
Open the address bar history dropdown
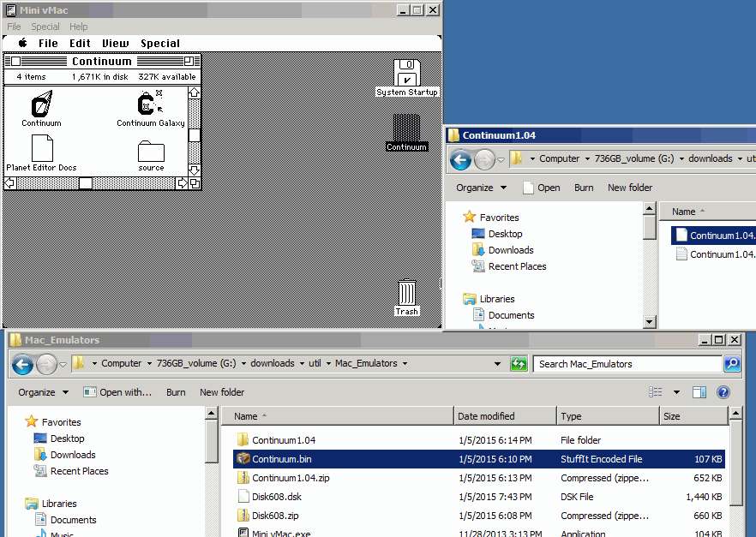coord(497,364)
